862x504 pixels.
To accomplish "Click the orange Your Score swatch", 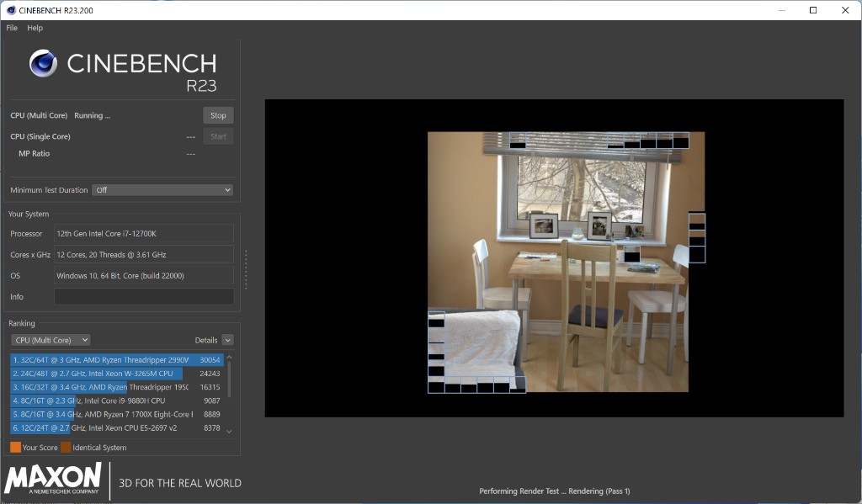I will pos(15,448).
